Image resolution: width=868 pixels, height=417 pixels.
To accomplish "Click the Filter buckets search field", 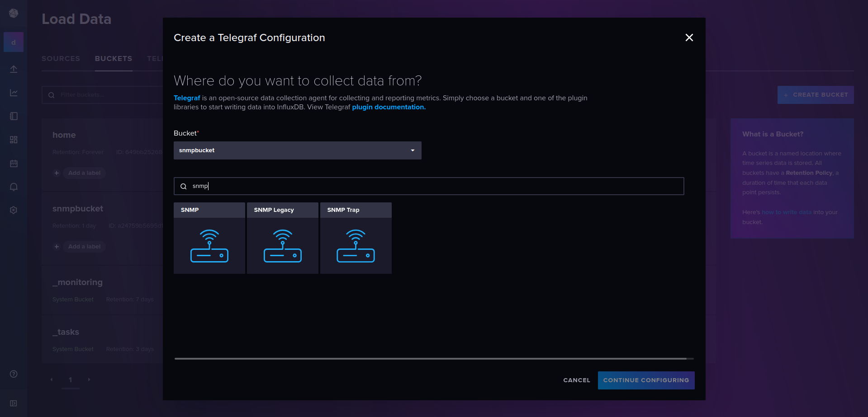I will click(103, 95).
